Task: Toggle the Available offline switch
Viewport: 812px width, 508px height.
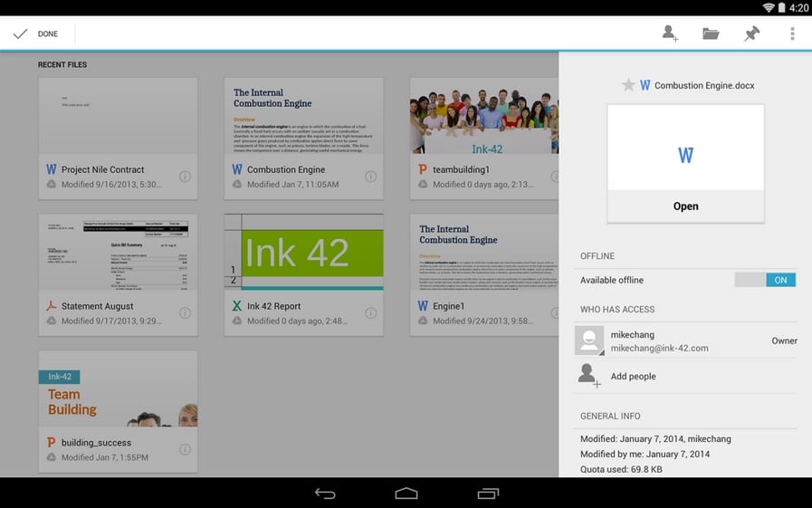Action: click(x=765, y=280)
